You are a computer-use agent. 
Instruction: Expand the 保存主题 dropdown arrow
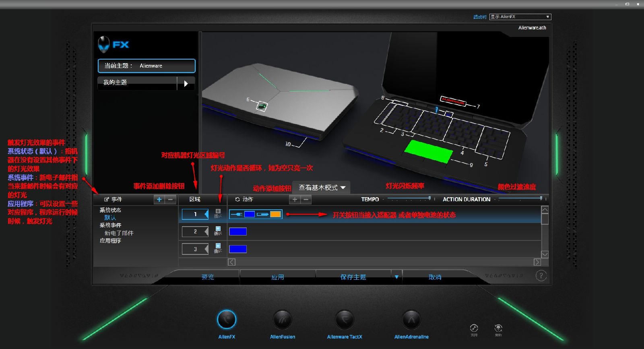coord(396,277)
